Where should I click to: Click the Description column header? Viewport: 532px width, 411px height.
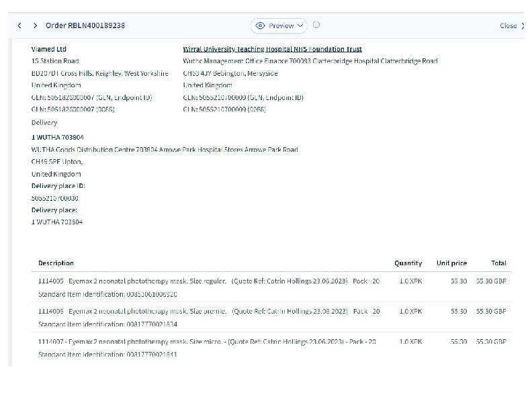(56, 263)
